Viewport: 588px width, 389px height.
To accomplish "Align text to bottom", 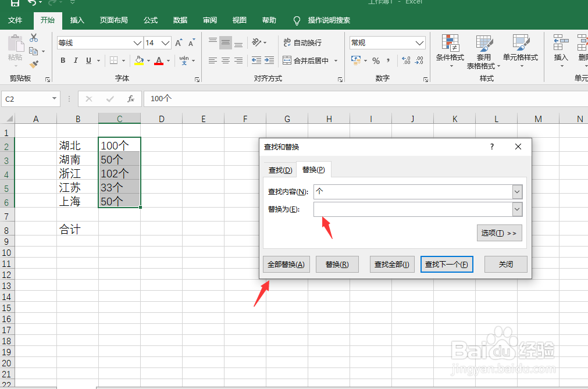I will click(238, 45).
